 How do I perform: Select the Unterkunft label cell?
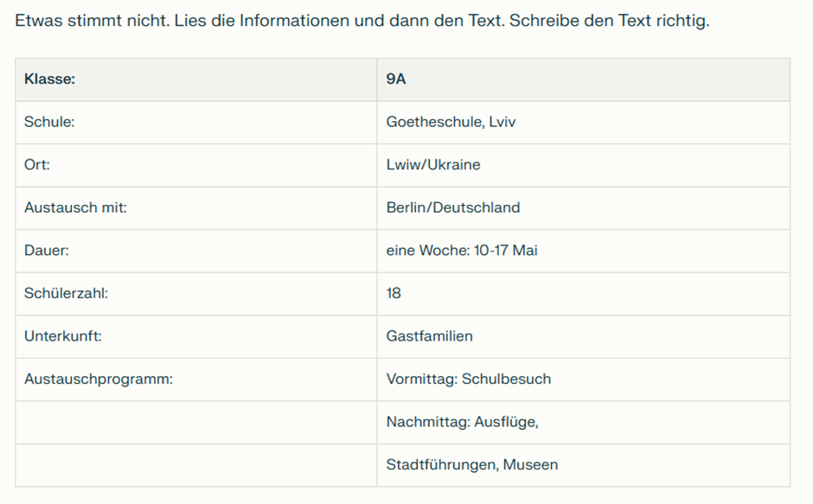(x=196, y=336)
